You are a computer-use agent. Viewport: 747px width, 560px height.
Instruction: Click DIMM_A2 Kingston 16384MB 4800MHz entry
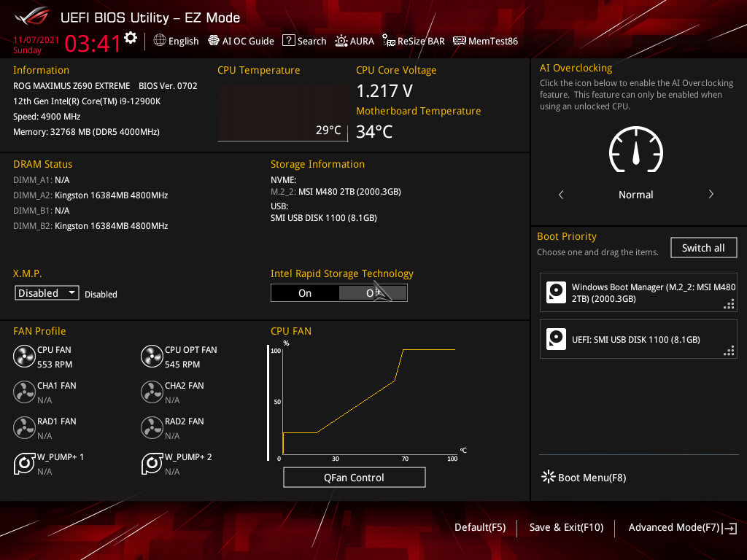[x=90, y=195]
